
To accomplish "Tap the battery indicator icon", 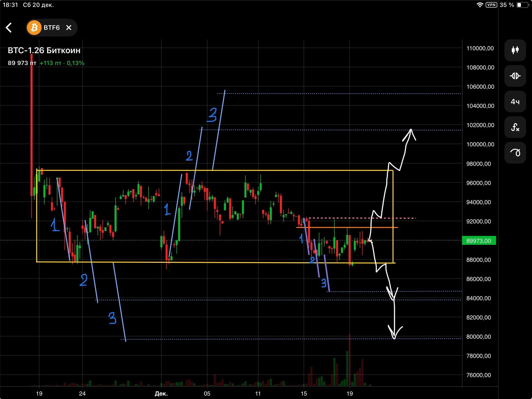I will 523,5.
